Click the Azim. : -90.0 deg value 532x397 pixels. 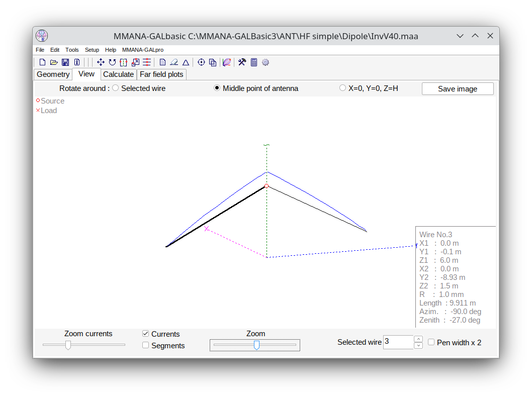tap(450, 312)
